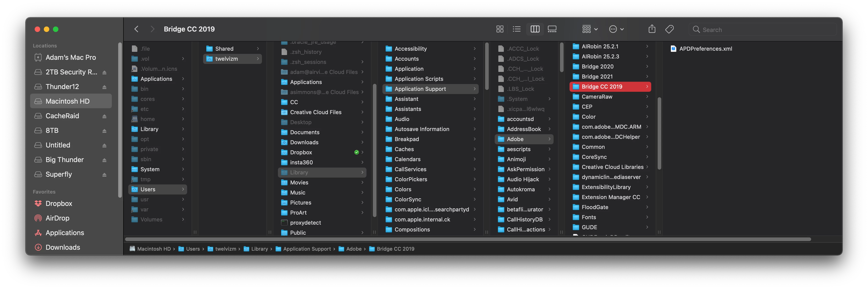Open the action menu dropdown
Image resolution: width=868 pixels, height=289 pixels.
tap(616, 29)
